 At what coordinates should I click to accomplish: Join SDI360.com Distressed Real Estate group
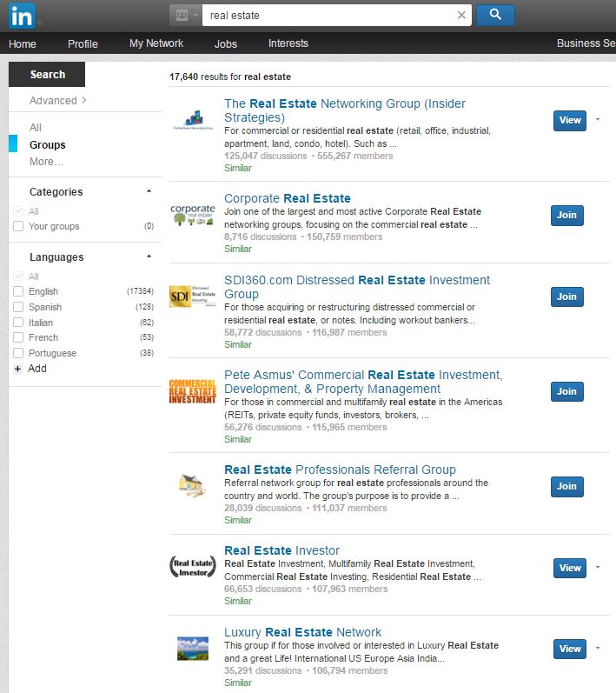[566, 297]
